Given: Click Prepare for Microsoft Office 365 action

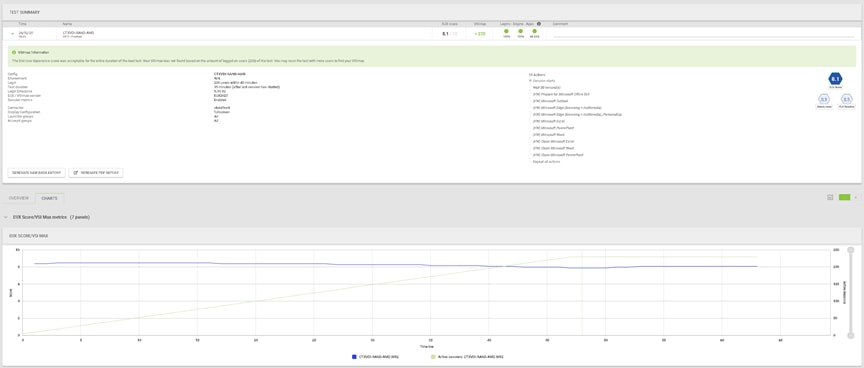Looking at the screenshot, I should (561, 94).
